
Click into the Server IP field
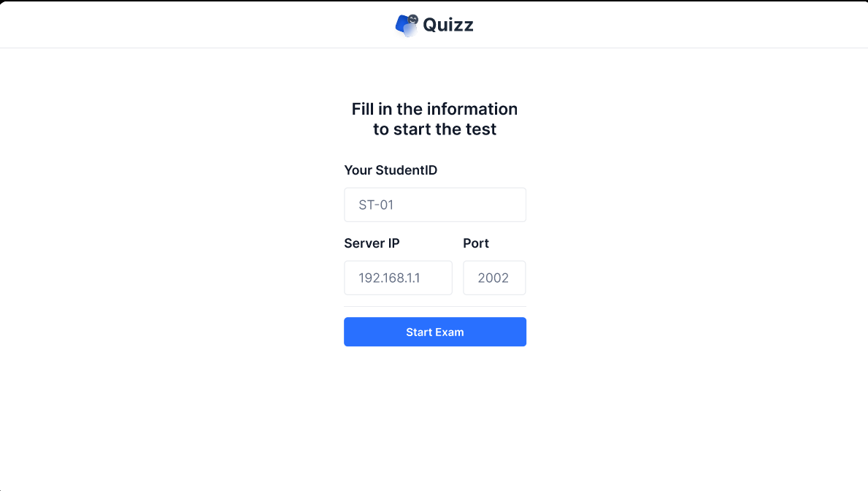(398, 278)
